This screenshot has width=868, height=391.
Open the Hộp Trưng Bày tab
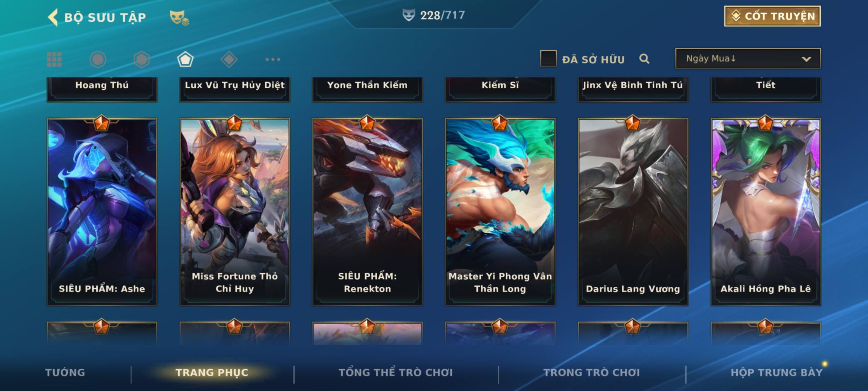776,373
